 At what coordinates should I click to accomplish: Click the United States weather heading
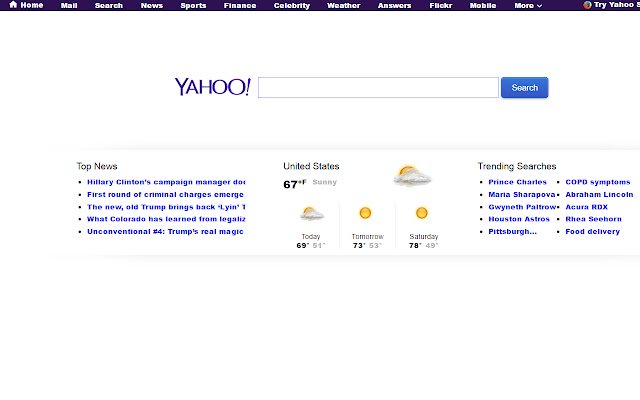(311, 166)
